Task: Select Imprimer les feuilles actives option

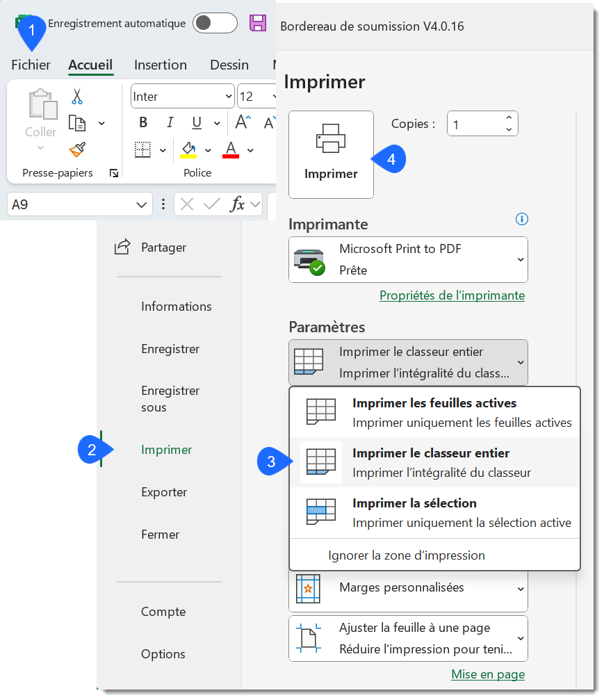Action: pyautogui.click(x=435, y=412)
